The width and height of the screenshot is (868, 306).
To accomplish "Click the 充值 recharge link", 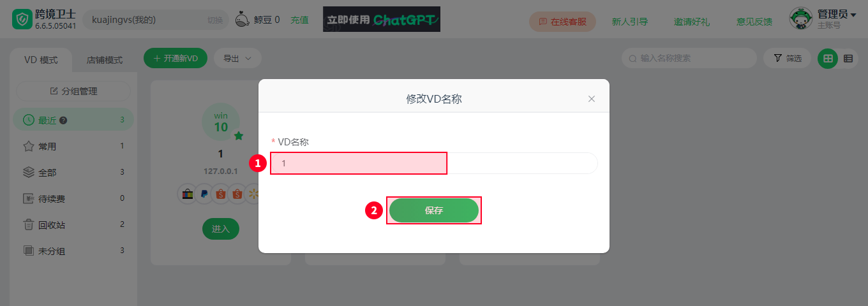I will pos(299,20).
